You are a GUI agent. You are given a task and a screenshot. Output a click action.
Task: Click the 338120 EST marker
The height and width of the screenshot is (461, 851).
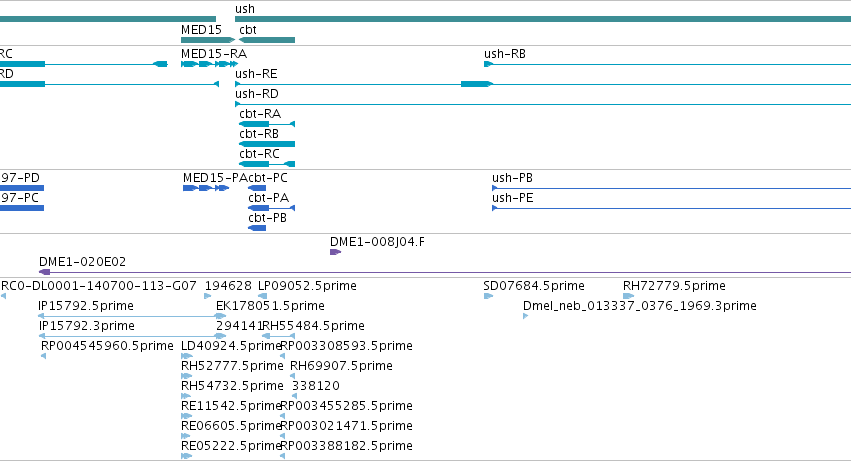coord(295,396)
